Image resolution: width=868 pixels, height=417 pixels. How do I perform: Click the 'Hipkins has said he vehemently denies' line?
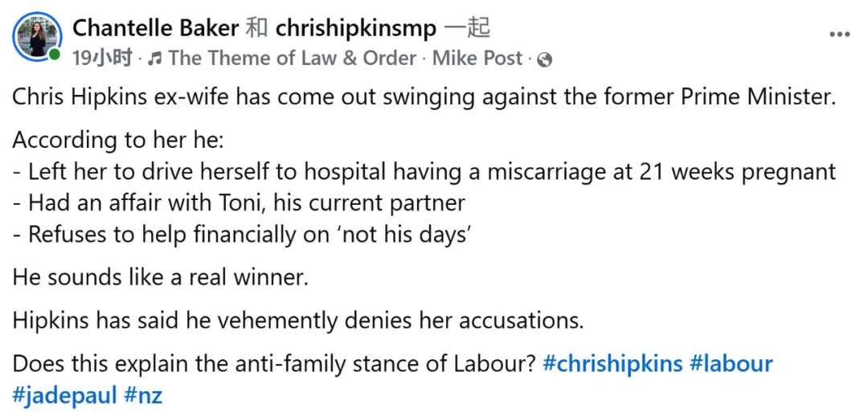tap(297, 321)
